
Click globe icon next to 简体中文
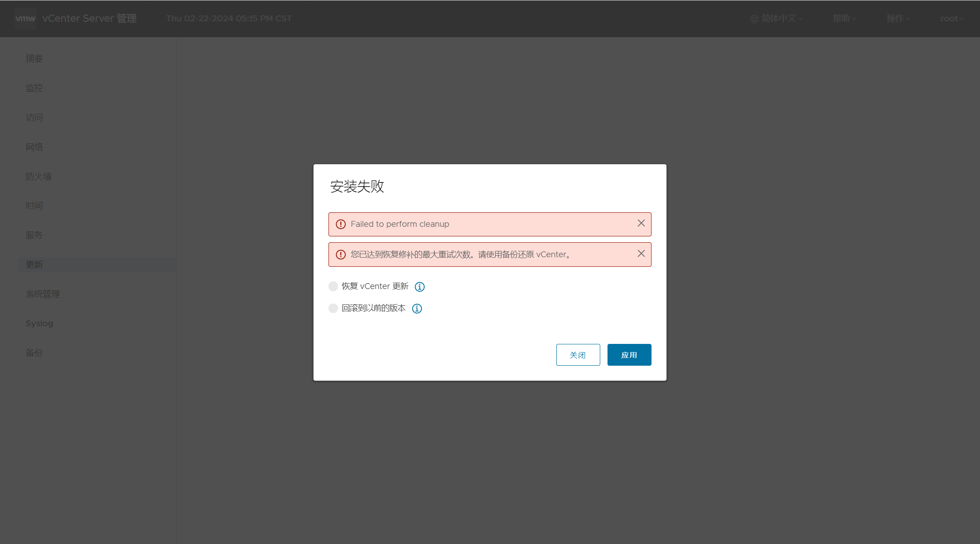[x=754, y=19]
